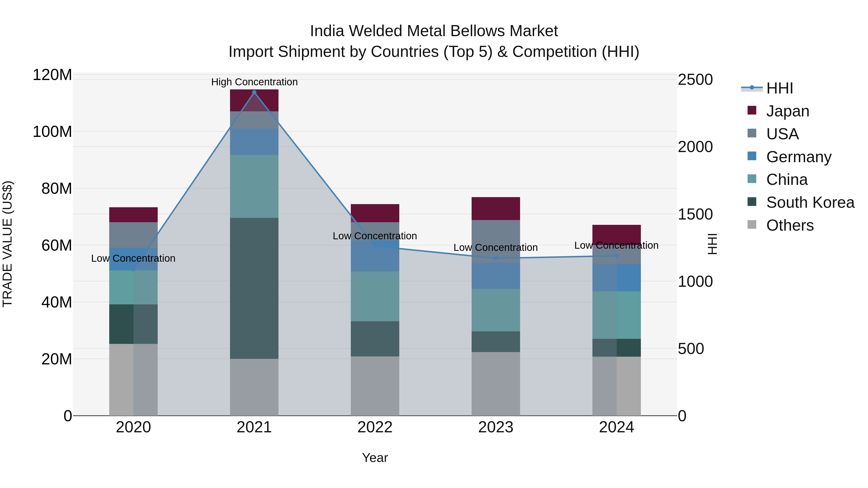Click the Japan legend color swatch
The width and height of the screenshot is (868, 488).
coord(752,110)
